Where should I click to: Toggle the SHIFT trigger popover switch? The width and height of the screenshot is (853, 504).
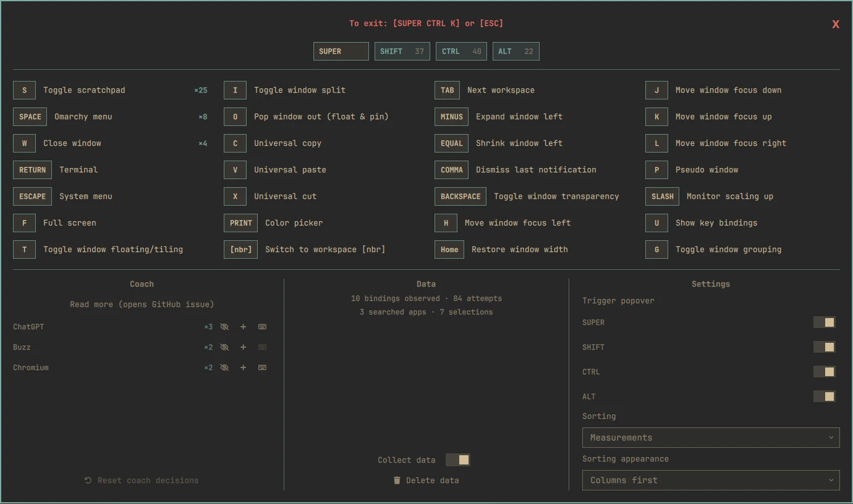coord(825,347)
